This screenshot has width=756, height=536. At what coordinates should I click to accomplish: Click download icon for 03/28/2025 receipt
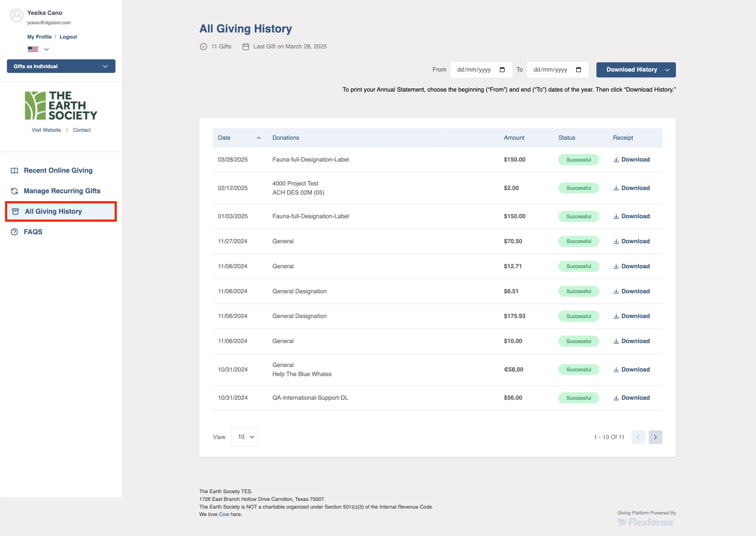click(616, 160)
